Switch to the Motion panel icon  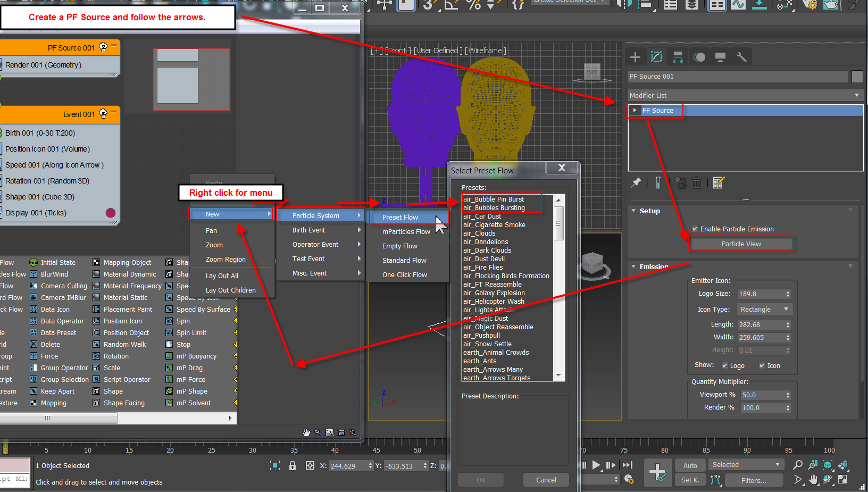[x=699, y=56]
